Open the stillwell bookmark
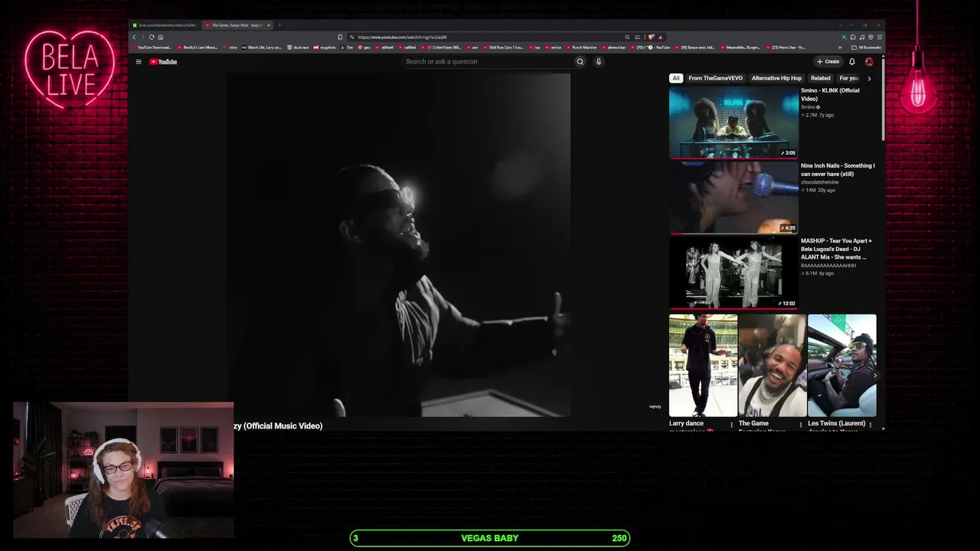 384,47
